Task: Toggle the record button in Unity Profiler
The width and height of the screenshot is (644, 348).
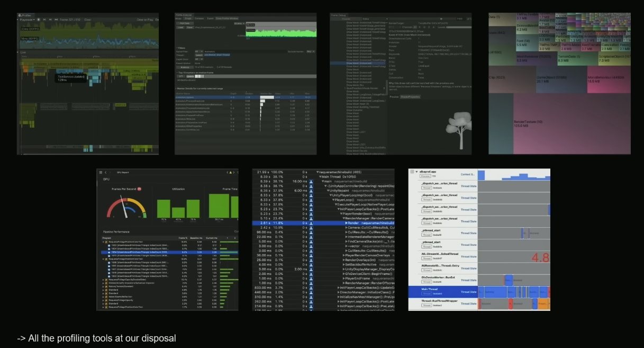Action: tap(39, 20)
